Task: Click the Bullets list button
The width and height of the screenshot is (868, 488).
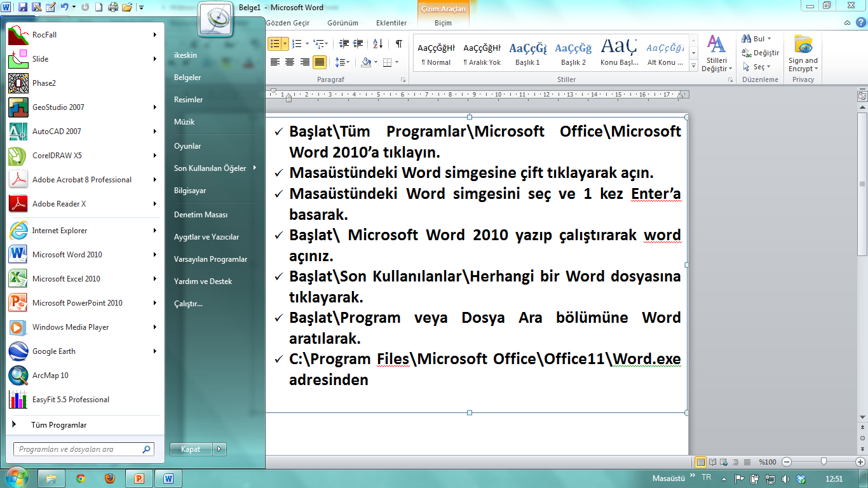Action: (275, 43)
